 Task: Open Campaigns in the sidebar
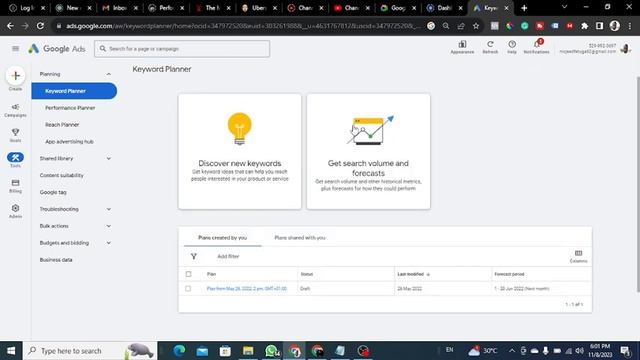click(x=16, y=110)
